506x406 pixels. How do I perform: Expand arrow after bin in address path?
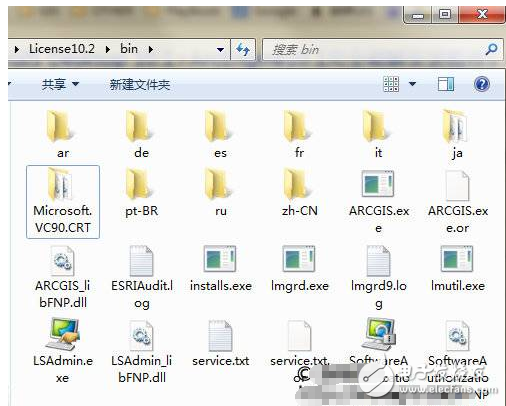click(x=151, y=50)
